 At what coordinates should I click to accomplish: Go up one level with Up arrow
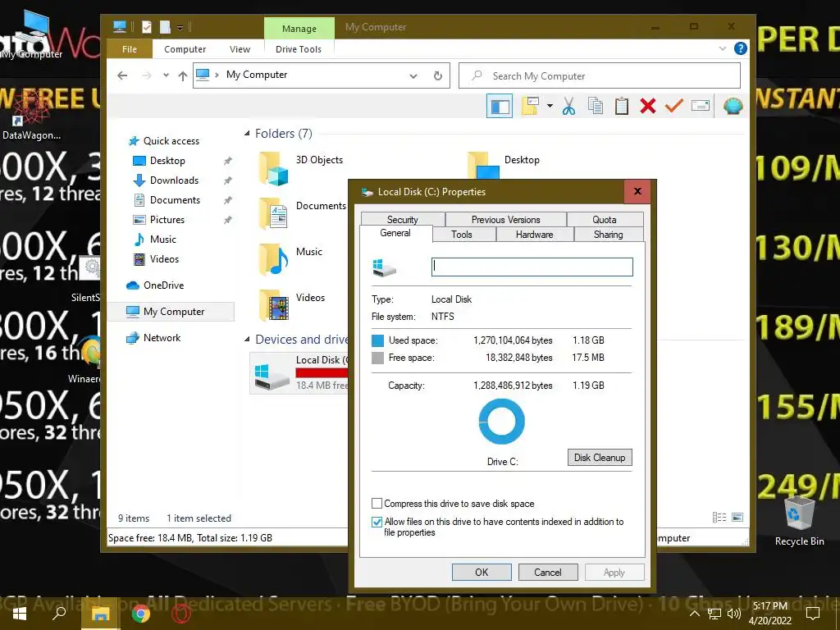183,75
